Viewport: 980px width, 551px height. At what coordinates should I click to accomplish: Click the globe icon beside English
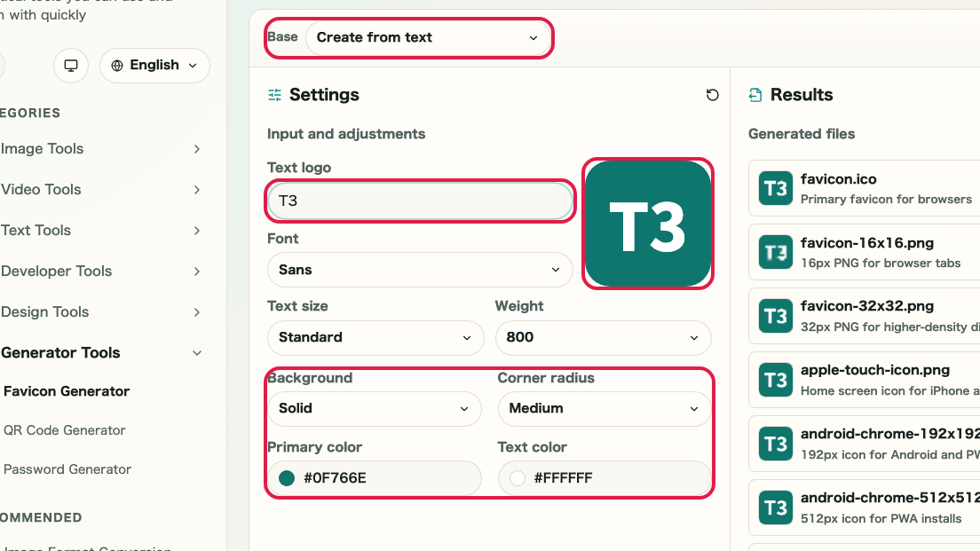coord(117,66)
